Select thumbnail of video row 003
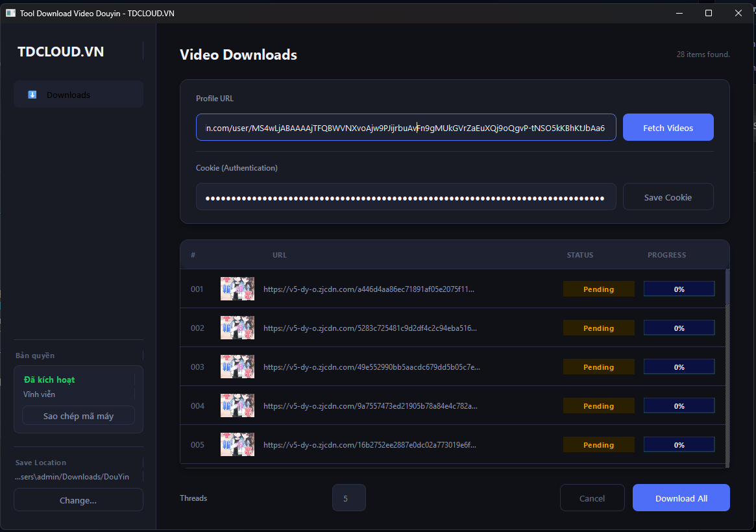The image size is (756, 532). click(237, 367)
